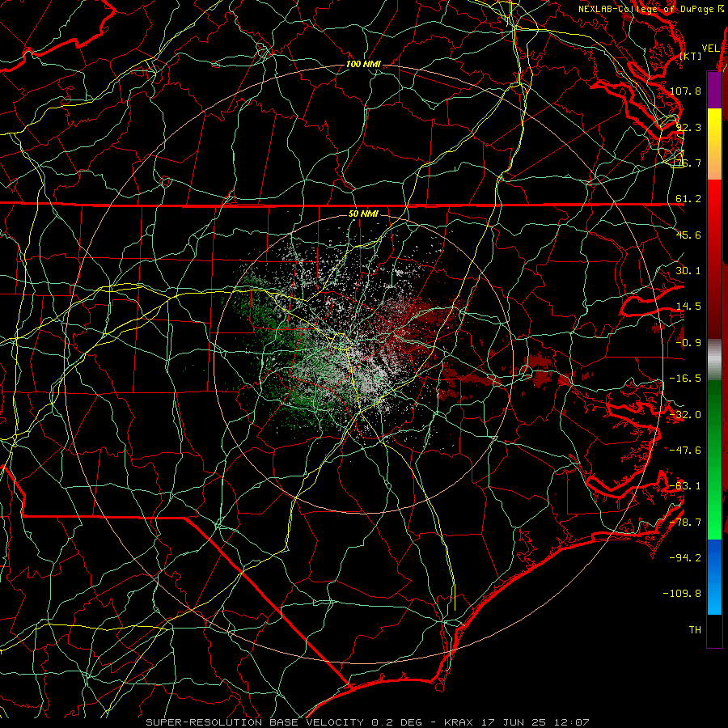Click the 12:07 timestamp in the caption
Image resolution: width=728 pixels, height=728 pixels.
pyautogui.click(x=573, y=722)
